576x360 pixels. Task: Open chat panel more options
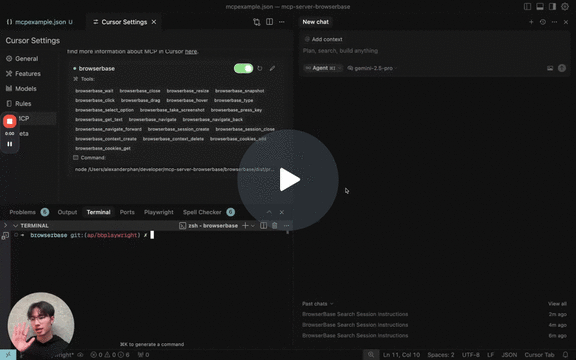554,22
